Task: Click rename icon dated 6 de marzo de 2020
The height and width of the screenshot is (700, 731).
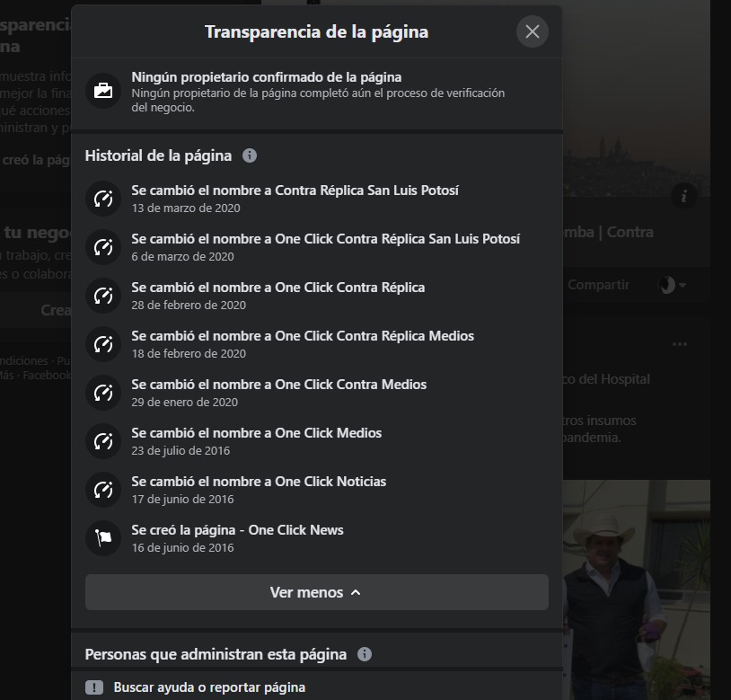Action: [x=103, y=247]
